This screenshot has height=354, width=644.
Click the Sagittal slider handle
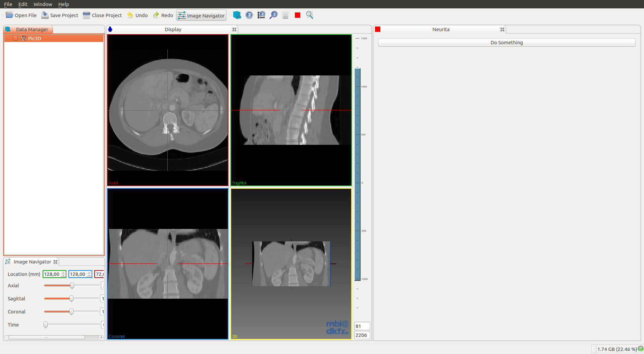(71, 299)
